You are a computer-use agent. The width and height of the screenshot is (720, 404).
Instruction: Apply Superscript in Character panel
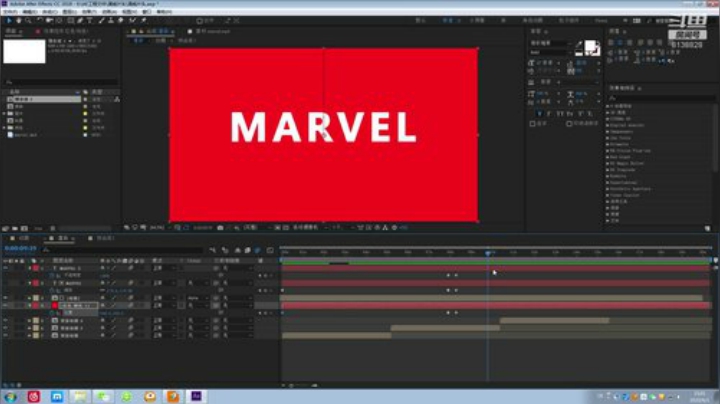(x=580, y=113)
